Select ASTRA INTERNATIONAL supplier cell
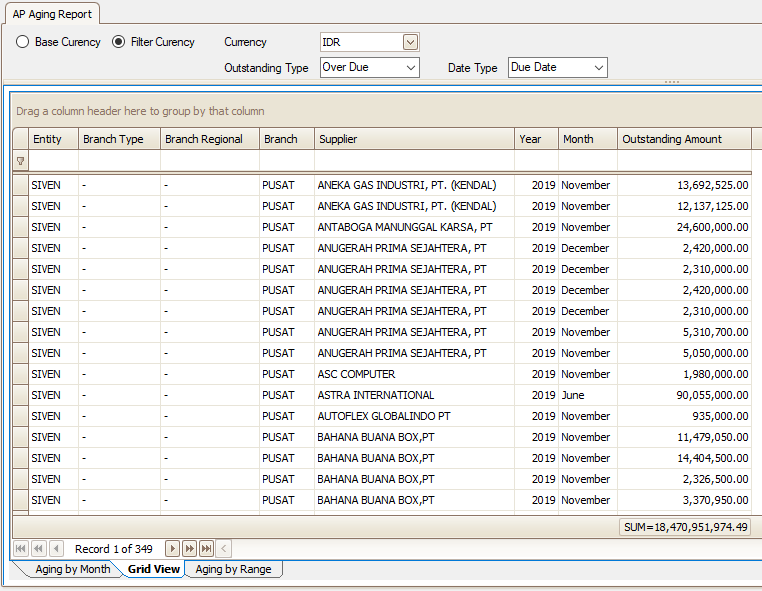The height and width of the screenshot is (591, 762). (x=415, y=395)
